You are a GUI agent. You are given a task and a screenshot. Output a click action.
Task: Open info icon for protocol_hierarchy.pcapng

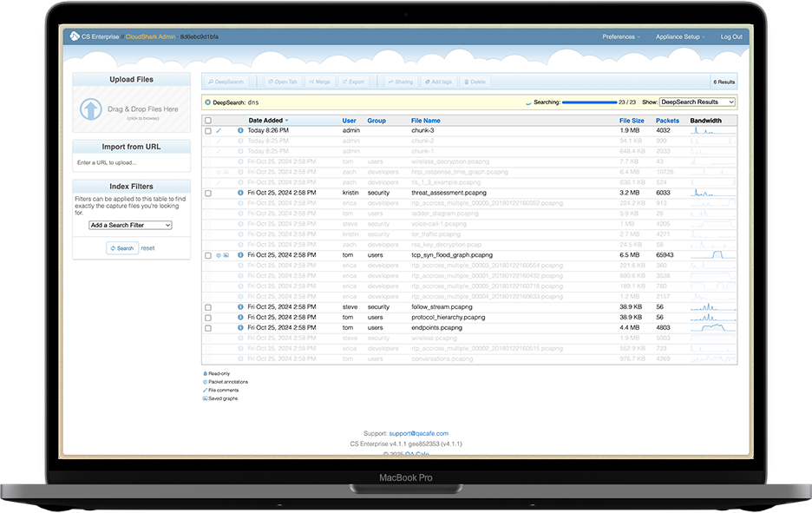(240, 317)
